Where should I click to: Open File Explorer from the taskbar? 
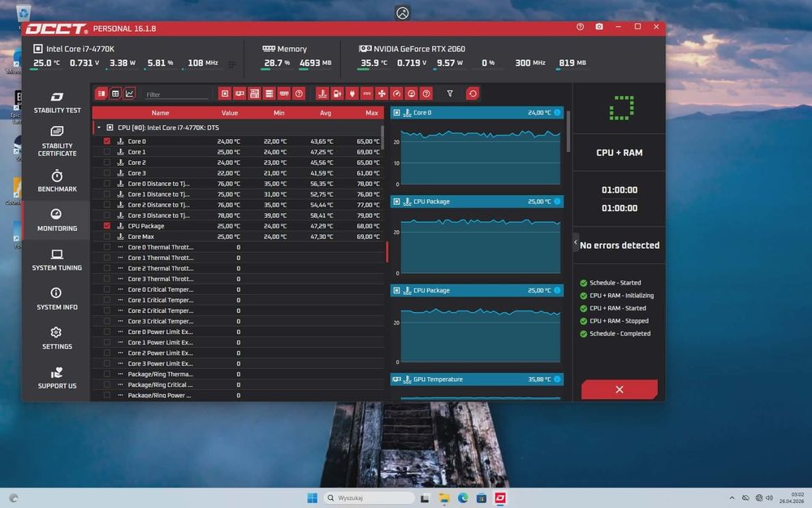444,498
